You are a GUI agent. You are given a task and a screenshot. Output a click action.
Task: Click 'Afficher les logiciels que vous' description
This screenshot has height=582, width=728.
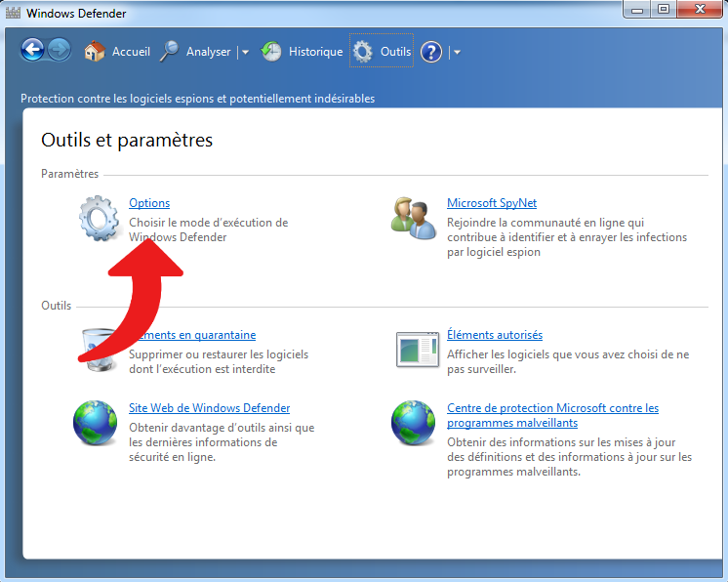click(568, 362)
